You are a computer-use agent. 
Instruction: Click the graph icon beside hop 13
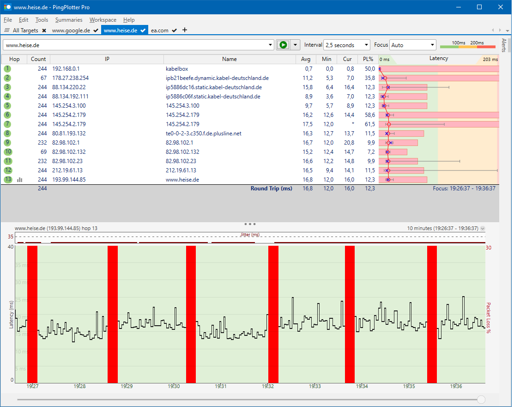[x=20, y=180]
